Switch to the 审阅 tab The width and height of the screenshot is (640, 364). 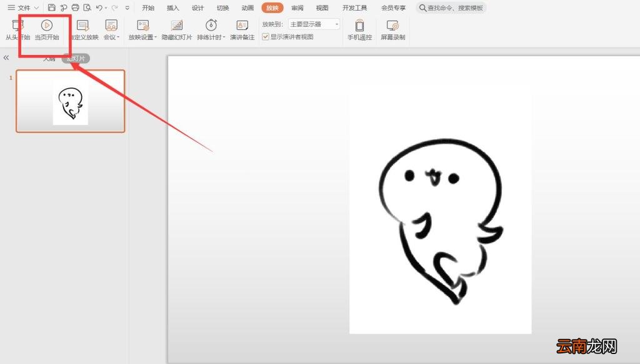[297, 7]
